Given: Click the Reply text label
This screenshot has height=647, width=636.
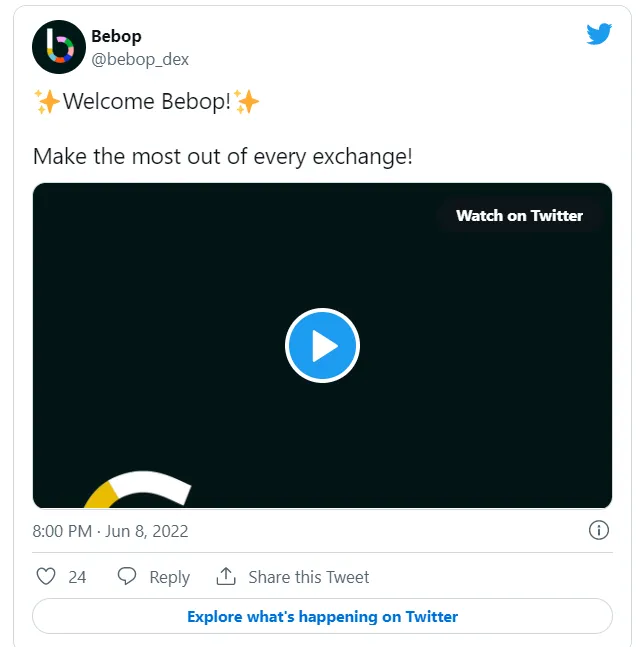Looking at the screenshot, I should pyautogui.click(x=170, y=577).
